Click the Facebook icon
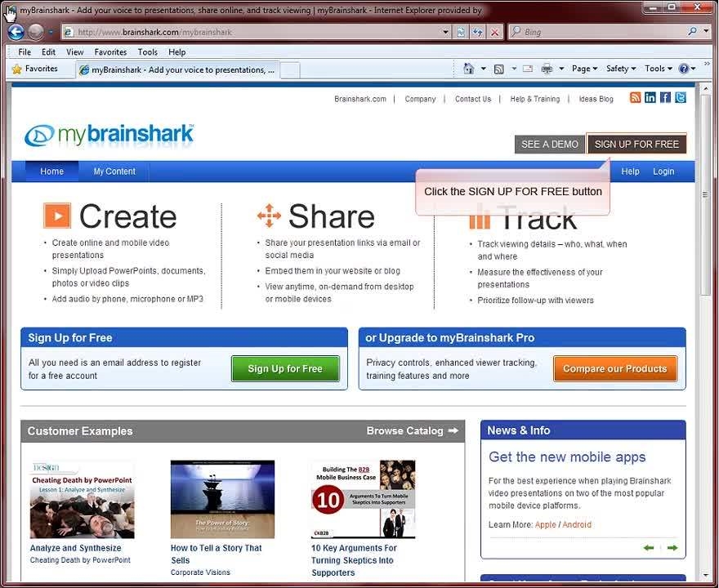719x588 pixels. point(665,97)
